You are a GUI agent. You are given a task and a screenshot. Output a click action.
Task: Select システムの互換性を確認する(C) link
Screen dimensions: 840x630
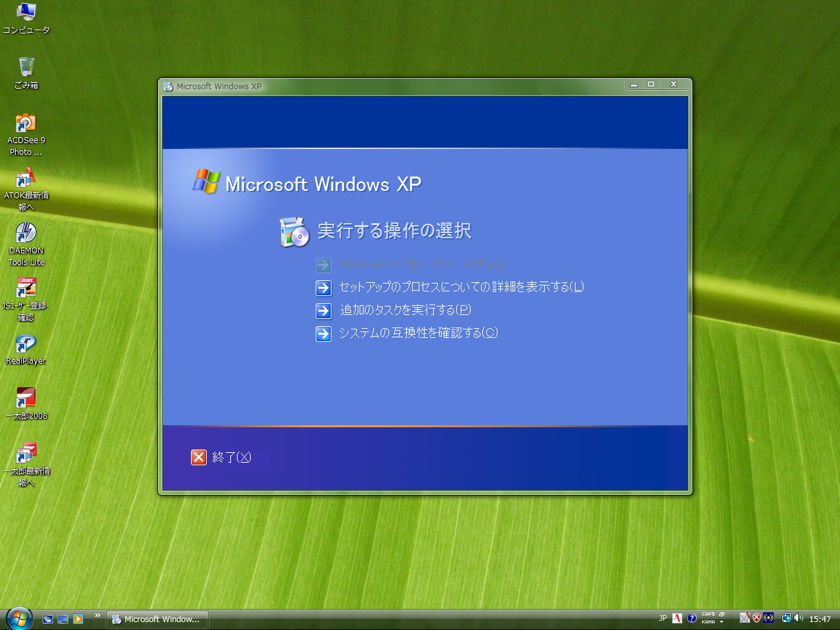tap(418, 333)
